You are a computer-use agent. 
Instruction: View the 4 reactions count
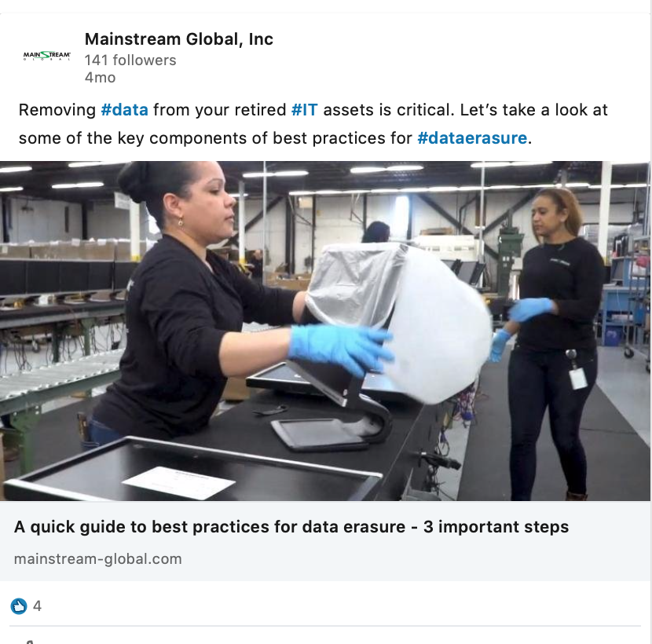[37, 606]
